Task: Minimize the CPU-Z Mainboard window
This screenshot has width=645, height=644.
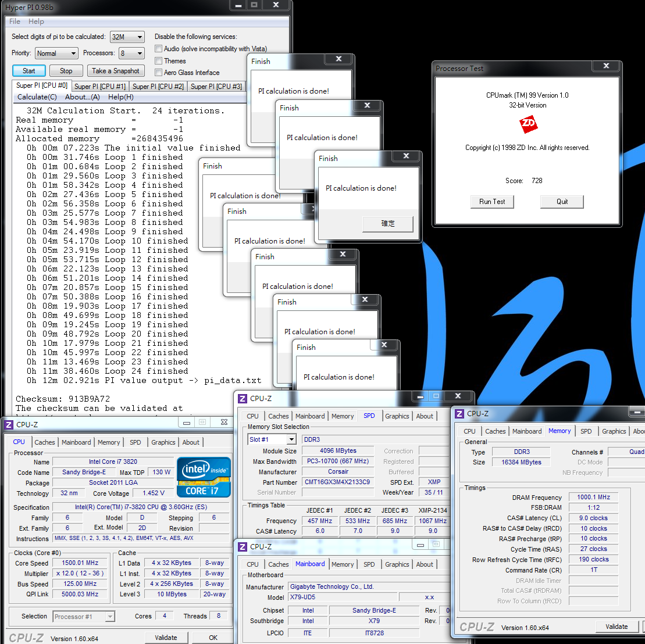Action: click(420, 545)
